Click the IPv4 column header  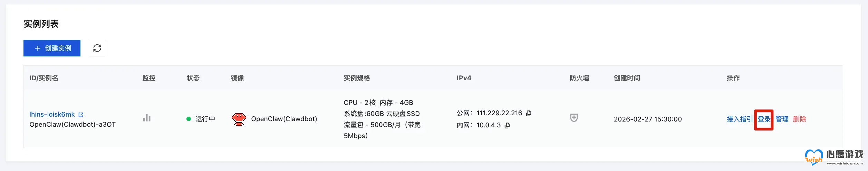click(464, 78)
